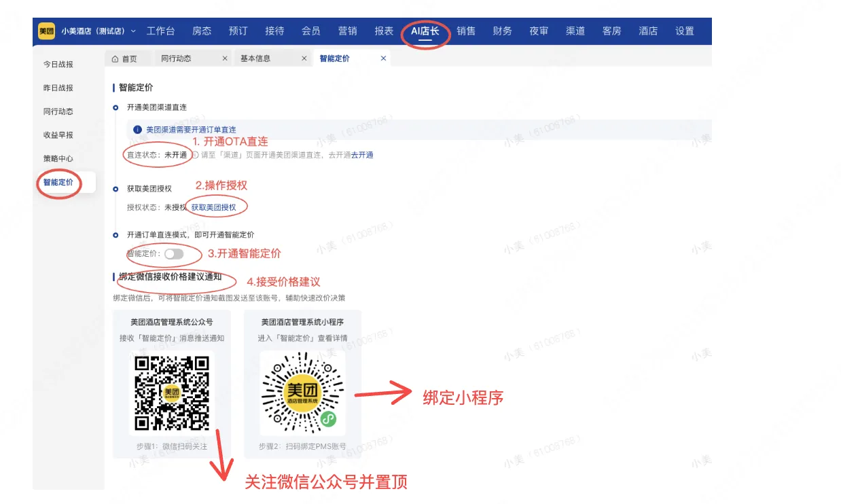Click the info icon next to 智能定价 toggle row
The width and height of the screenshot is (841, 504).
coord(115,234)
